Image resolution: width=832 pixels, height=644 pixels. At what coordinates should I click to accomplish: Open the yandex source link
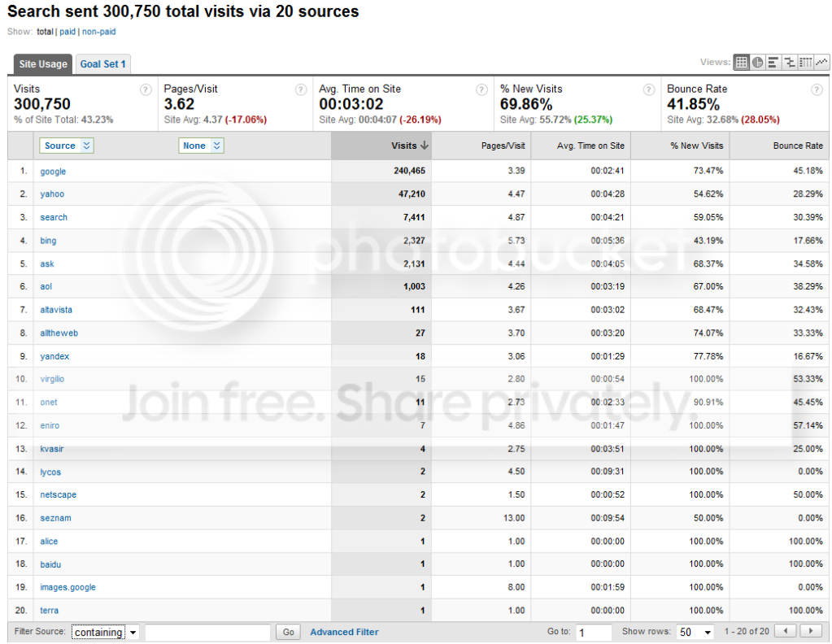[54, 356]
